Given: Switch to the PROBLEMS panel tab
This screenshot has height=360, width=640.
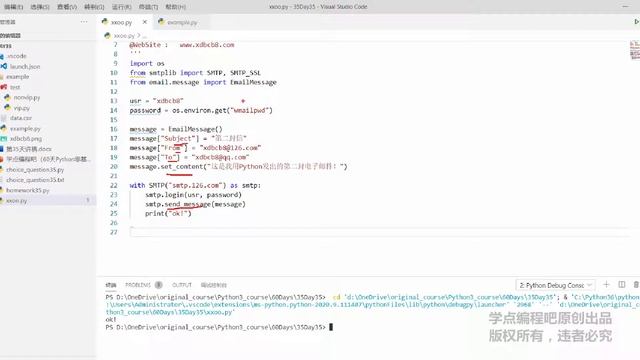Looking at the screenshot, I should (138, 285).
